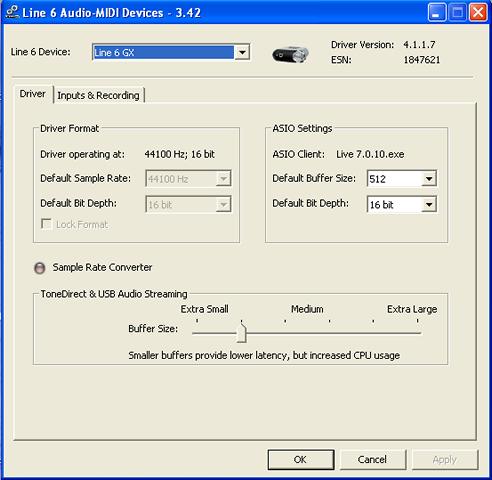Click the Apply button
The width and height of the screenshot is (492, 480).
(x=445, y=460)
